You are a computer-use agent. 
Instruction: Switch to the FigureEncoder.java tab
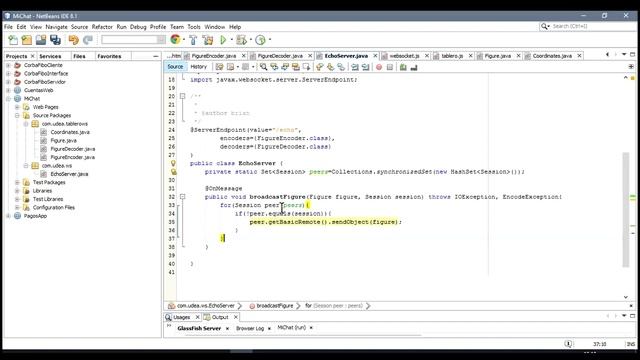pos(214,56)
